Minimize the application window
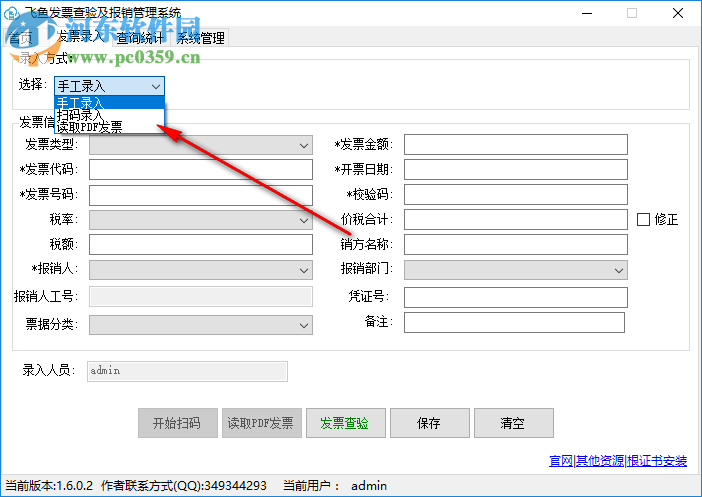The width and height of the screenshot is (702, 497). (587, 13)
